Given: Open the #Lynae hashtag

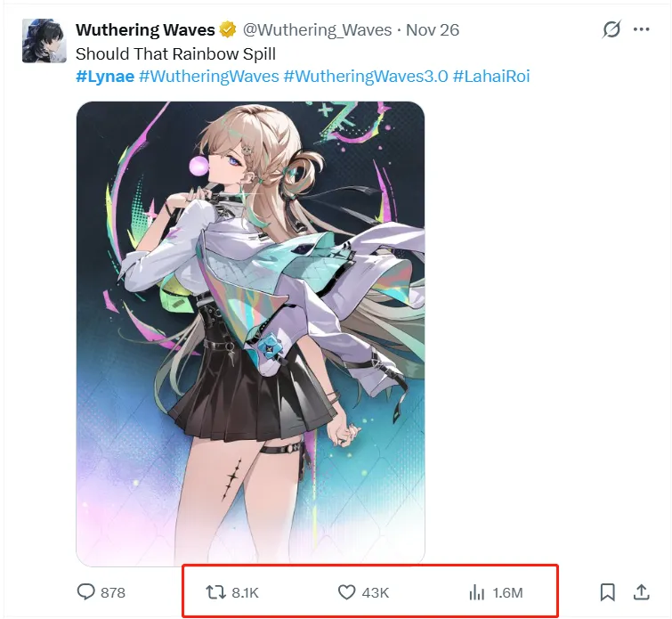Looking at the screenshot, I should (105, 77).
